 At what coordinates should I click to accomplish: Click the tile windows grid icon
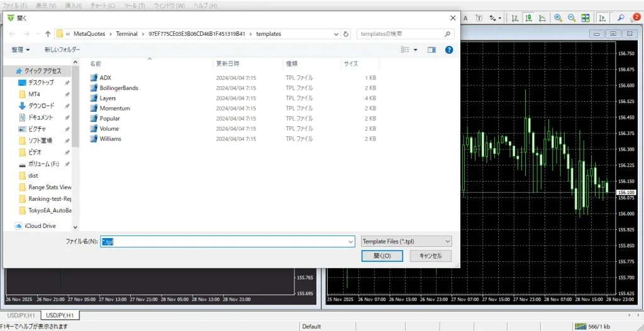(586, 18)
